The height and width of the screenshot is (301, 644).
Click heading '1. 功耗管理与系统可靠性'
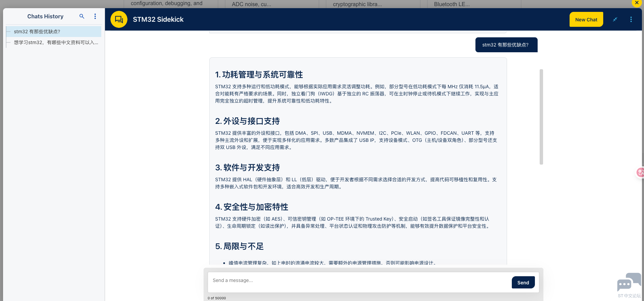[259, 75]
